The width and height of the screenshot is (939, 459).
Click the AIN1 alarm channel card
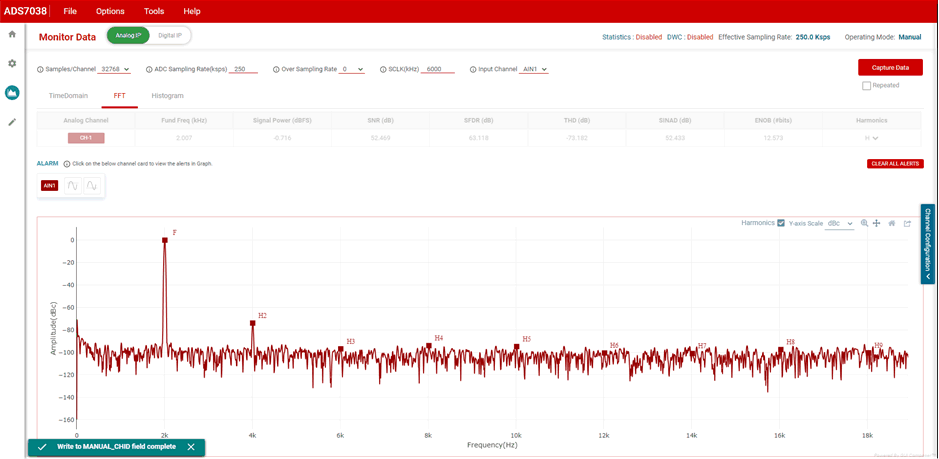pyautogui.click(x=49, y=186)
